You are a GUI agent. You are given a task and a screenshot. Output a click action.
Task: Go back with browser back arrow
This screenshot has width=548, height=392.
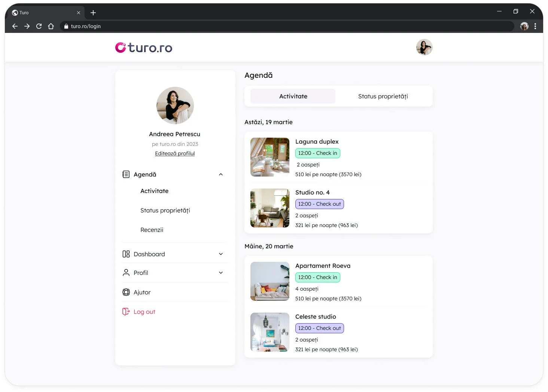tap(15, 26)
